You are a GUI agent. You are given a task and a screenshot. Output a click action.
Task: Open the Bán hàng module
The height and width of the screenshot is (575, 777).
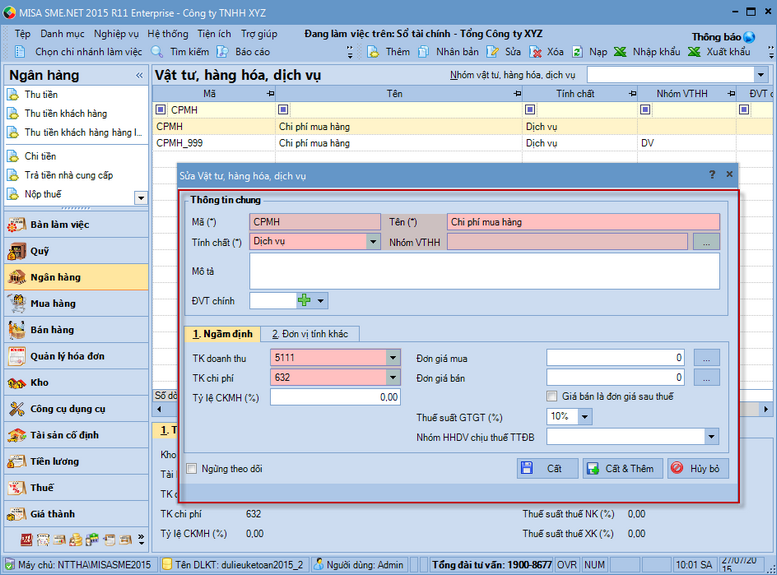[76, 330]
